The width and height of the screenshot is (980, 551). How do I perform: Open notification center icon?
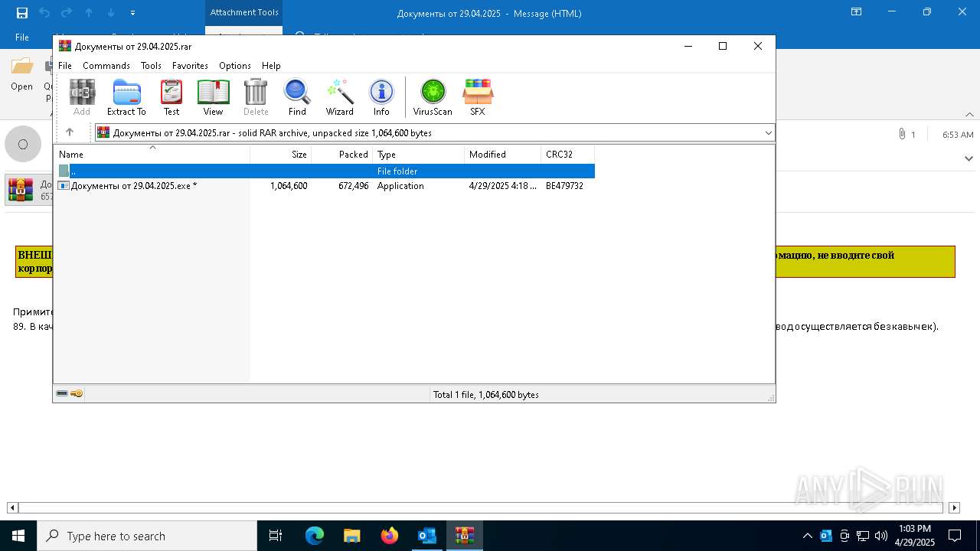(955, 536)
